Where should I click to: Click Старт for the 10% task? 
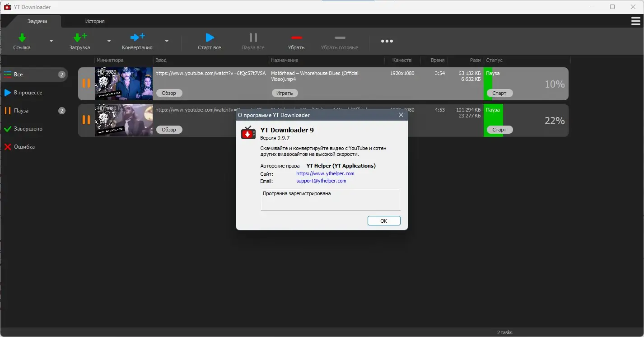(x=499, y=93)
